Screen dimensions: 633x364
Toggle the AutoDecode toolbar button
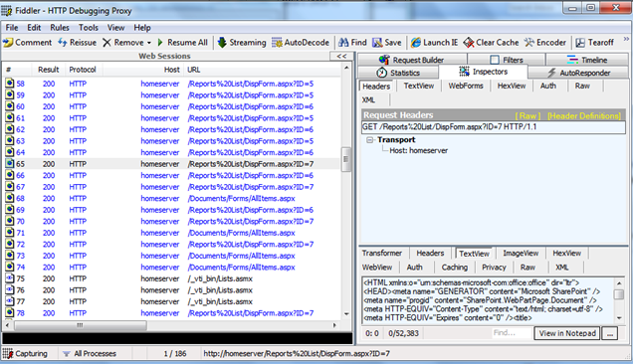pyautogui.click(x=301, y=43)
